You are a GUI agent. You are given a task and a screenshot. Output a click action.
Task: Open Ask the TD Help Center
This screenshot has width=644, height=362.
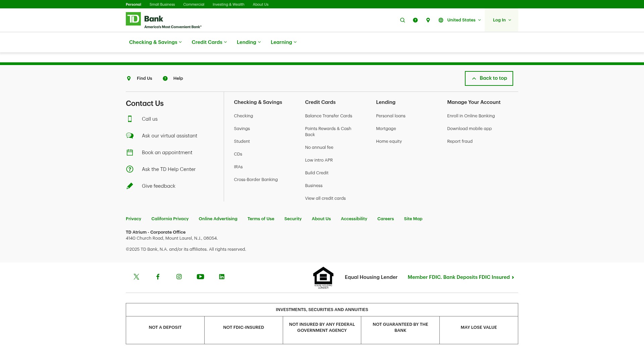click(x=169, y=169)
